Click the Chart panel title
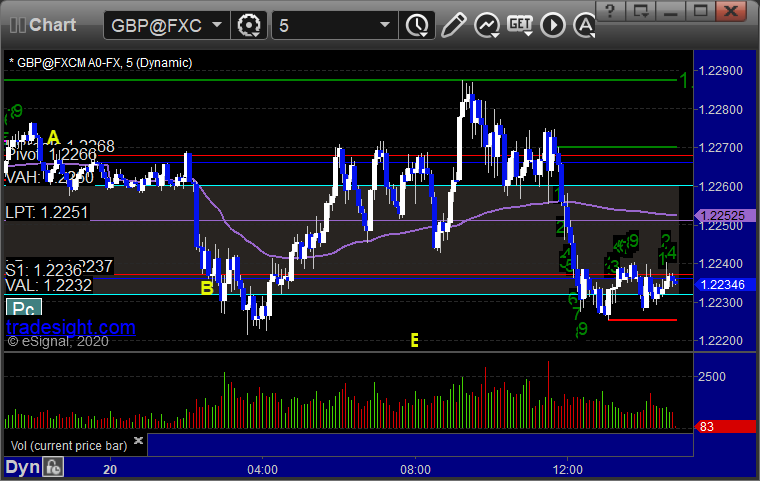 pyautogui.click(x=52, y=25)
